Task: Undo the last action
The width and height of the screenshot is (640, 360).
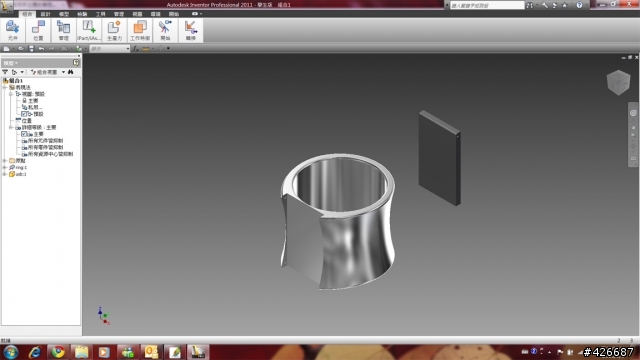Action: point(41,49)
